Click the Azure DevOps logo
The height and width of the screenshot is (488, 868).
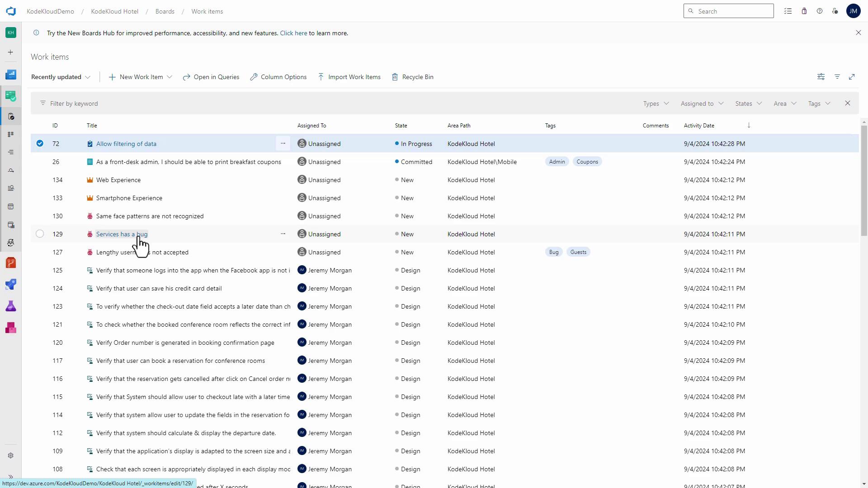click(11, 11)
